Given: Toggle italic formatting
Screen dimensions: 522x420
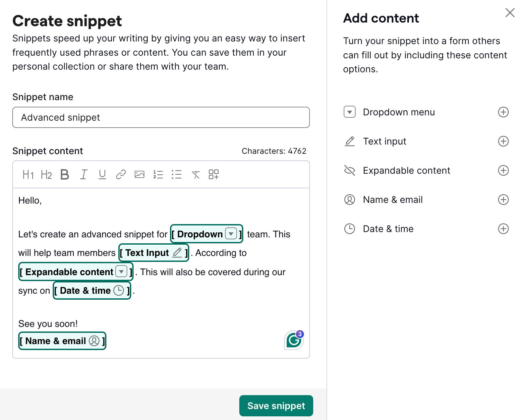Looking at the screenshot, I should (x=84, y=175).
